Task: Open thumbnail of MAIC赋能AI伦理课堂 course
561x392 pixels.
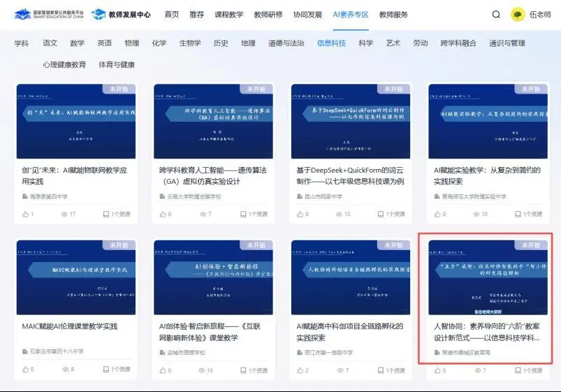Action: [76, 277]
